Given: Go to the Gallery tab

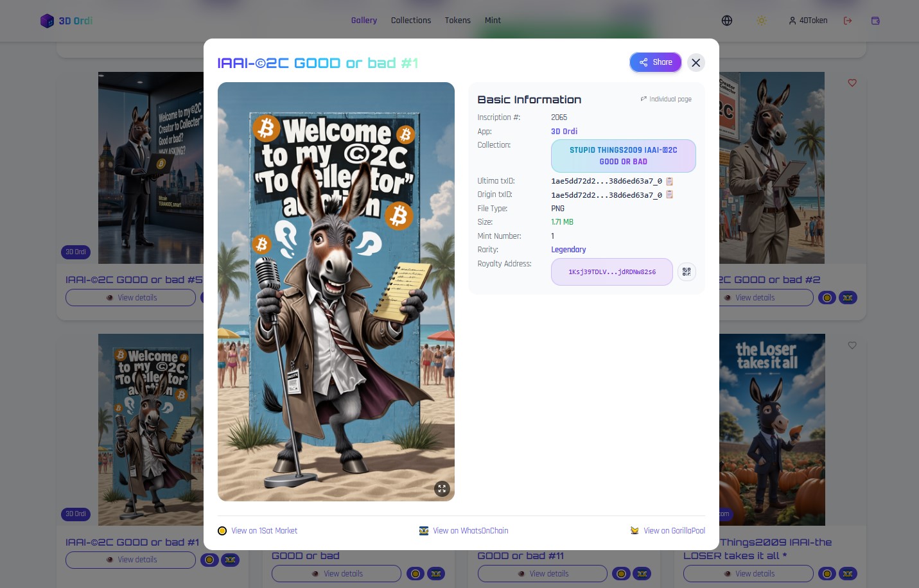Looking at the screenshot, I should pos(364,21).
